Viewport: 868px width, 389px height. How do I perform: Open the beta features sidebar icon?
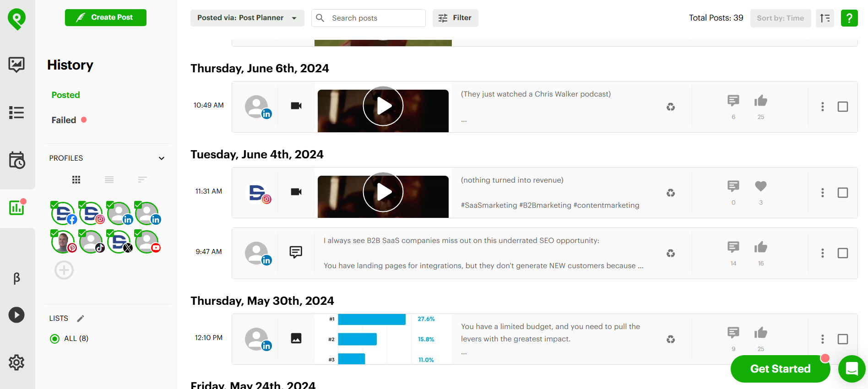(16, 278)
